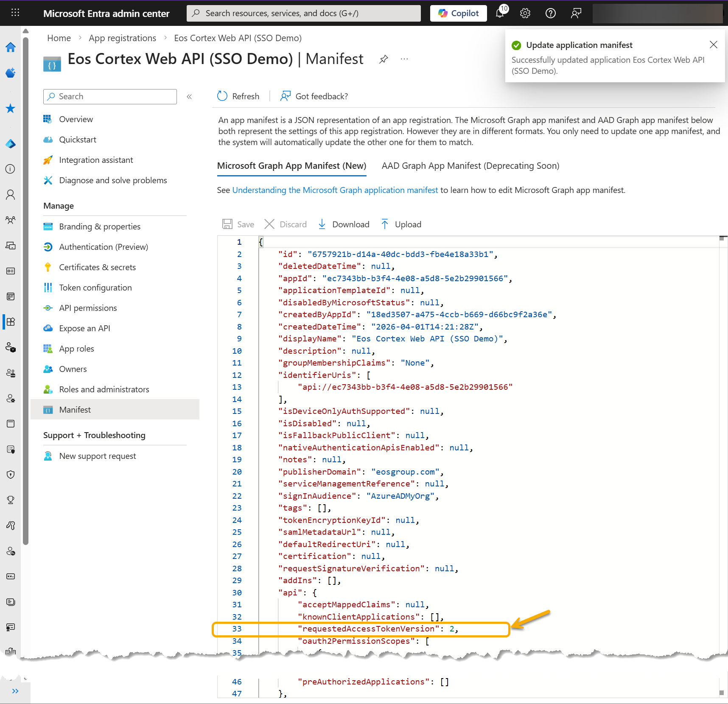Open API permissions
Screen dimensions: 728x704
point(88,308)
